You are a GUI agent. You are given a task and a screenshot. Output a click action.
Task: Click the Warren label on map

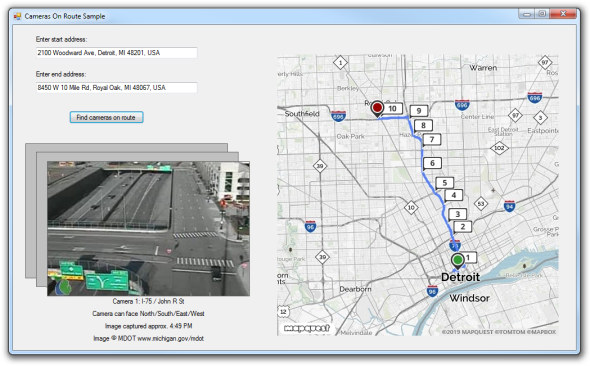pos(483,68)
